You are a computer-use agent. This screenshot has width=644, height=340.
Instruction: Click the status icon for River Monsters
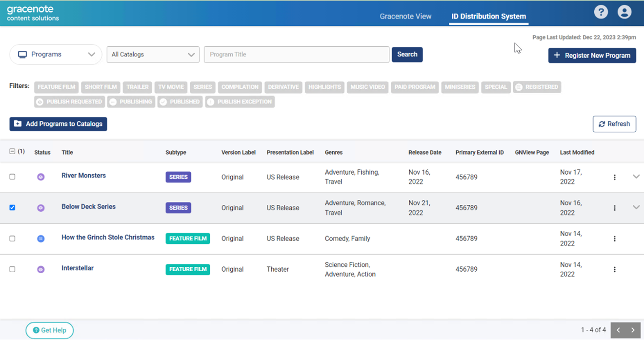pyautogui.click(x=41, y=177)
